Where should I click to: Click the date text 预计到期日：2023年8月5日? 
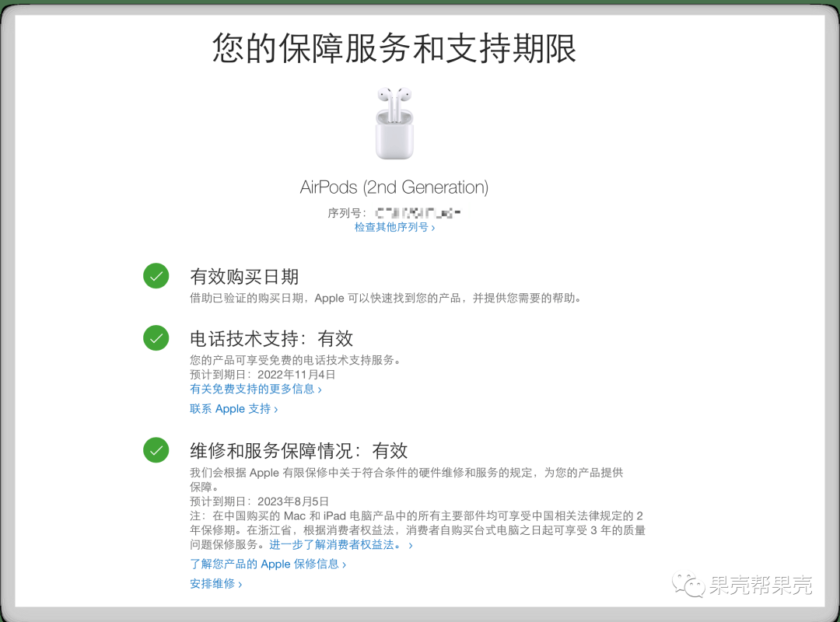(259, 501)
